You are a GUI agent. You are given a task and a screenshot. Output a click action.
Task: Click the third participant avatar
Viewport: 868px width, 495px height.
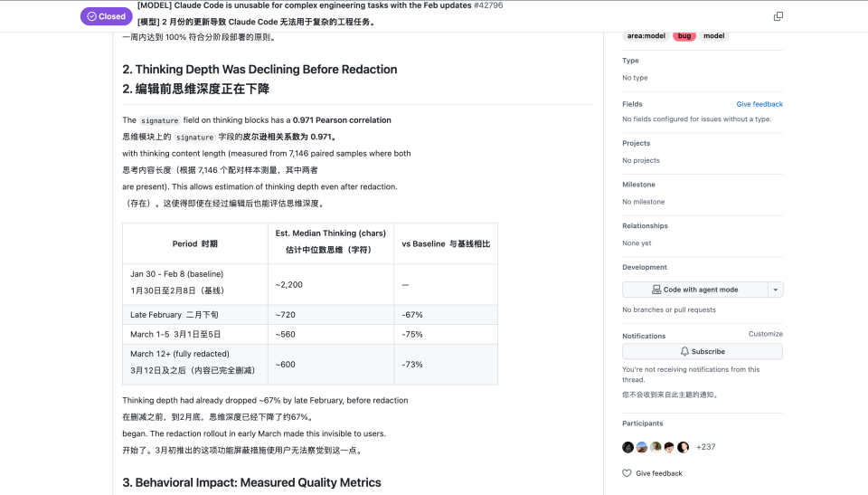656,447
